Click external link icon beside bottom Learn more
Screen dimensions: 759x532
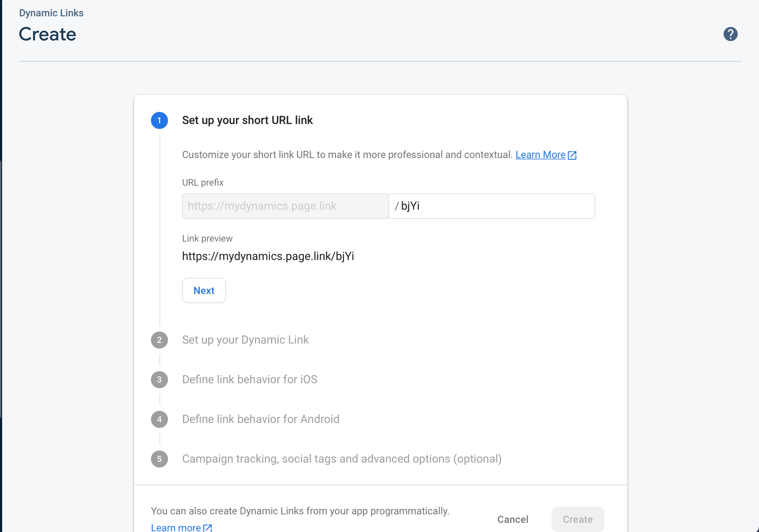208,528
